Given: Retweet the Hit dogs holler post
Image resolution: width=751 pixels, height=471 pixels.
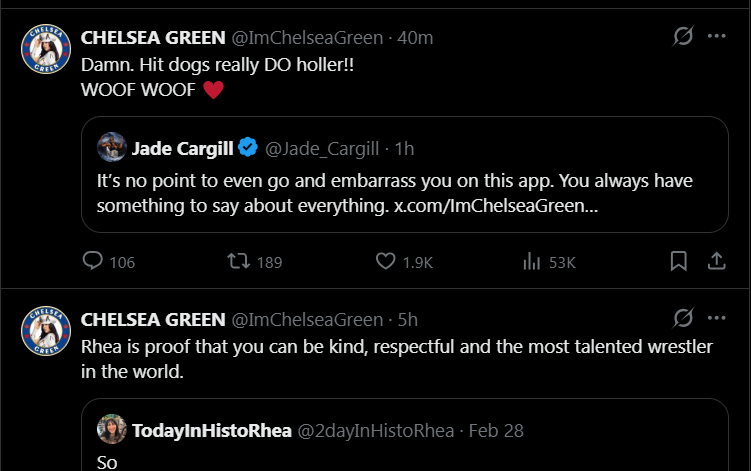Looking at the screenshot, I should pyautogui.click(x=239, y=262).
